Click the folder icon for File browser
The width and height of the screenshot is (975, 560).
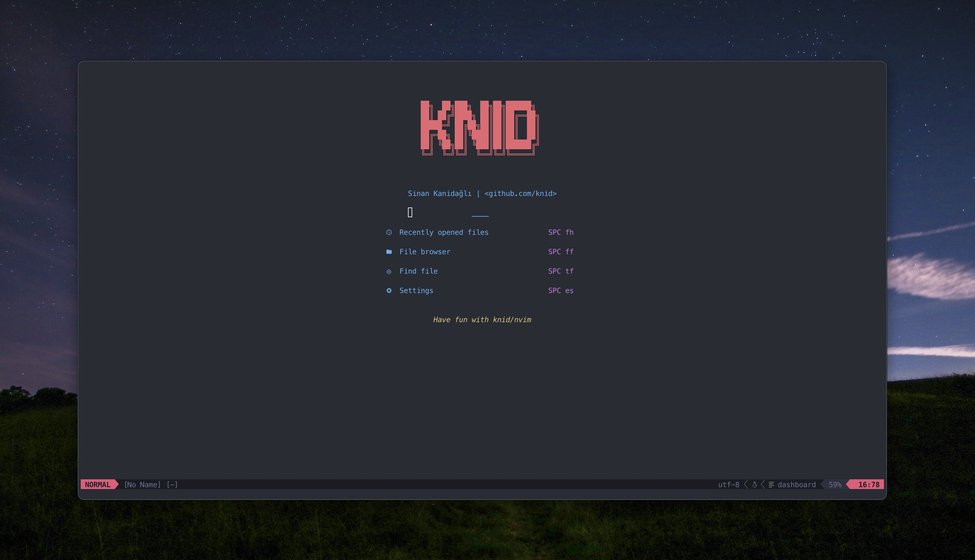tap(389, 251)
